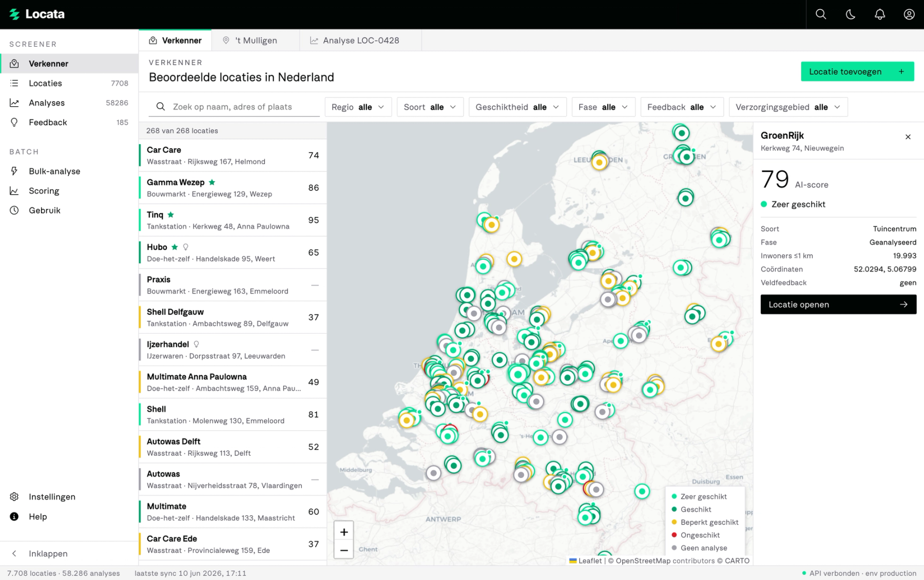Select Shell Emmeloord row scoring 81
924x580 pixels.
[x=233, y=414]
